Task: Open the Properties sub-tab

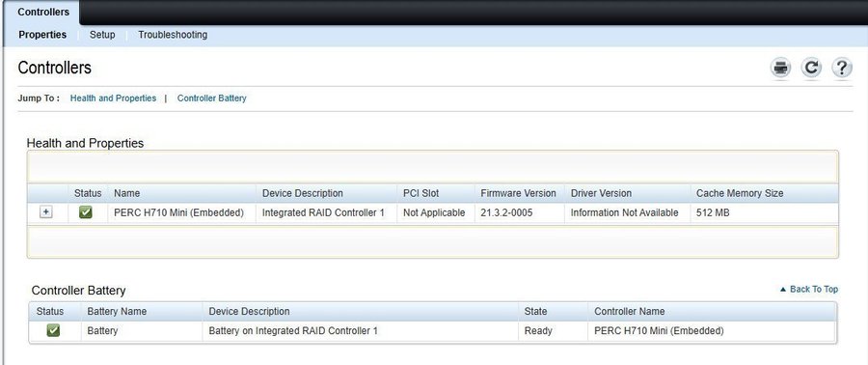Action: click(x=42, y=35)
